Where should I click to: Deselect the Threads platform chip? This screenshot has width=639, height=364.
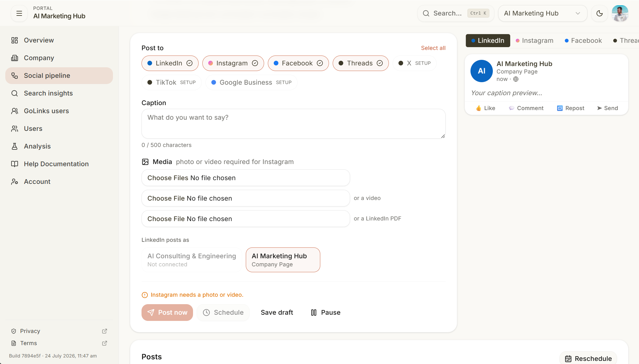click(361, 63)
